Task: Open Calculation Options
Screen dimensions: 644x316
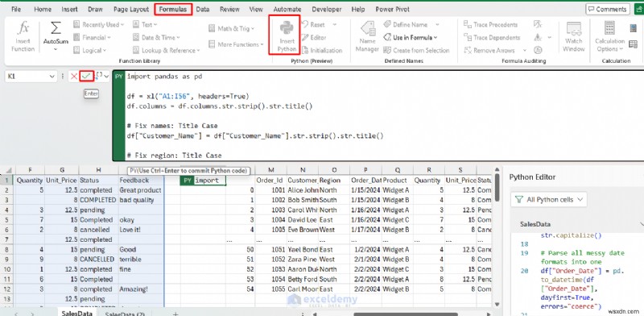Action: coord(609,36)
